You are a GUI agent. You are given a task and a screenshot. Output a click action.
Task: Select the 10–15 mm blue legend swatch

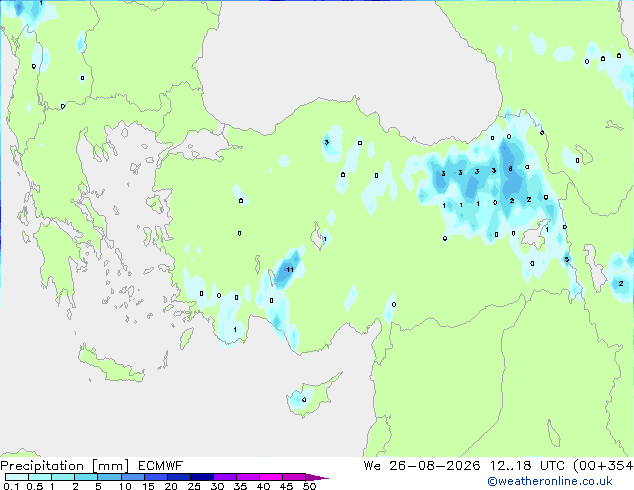pyautogui.click(x=133, y=477)
